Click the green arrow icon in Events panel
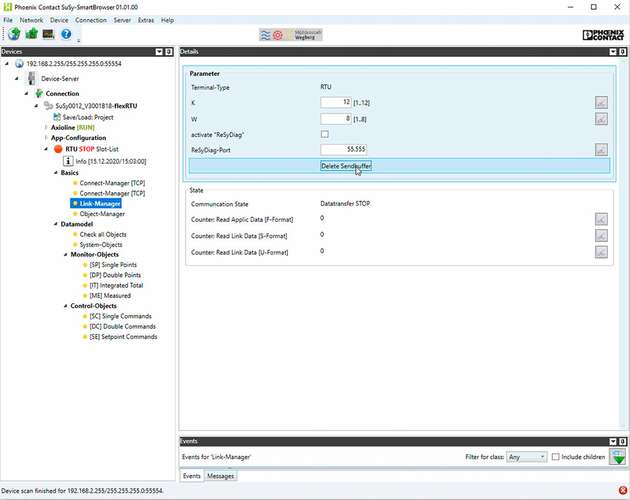 point(619,457)
